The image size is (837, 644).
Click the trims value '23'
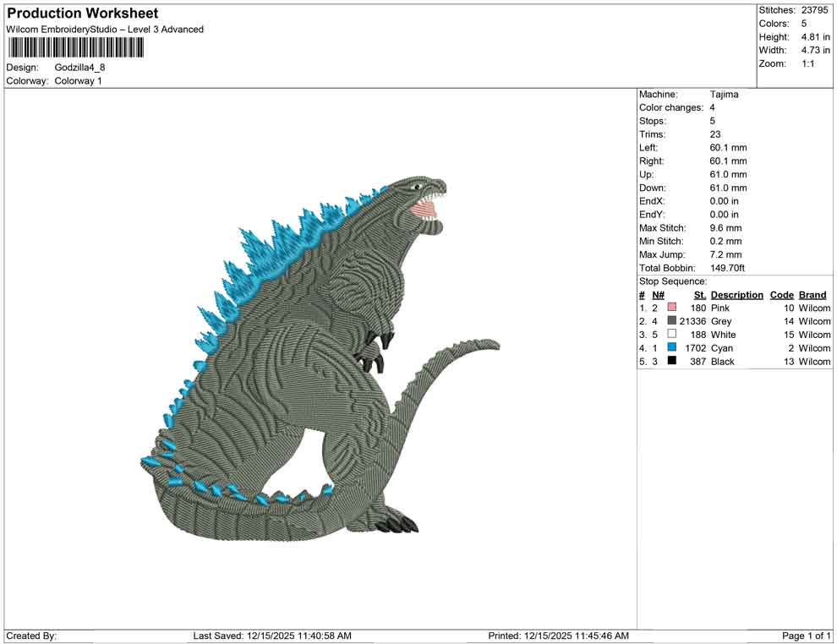[715, 134]
